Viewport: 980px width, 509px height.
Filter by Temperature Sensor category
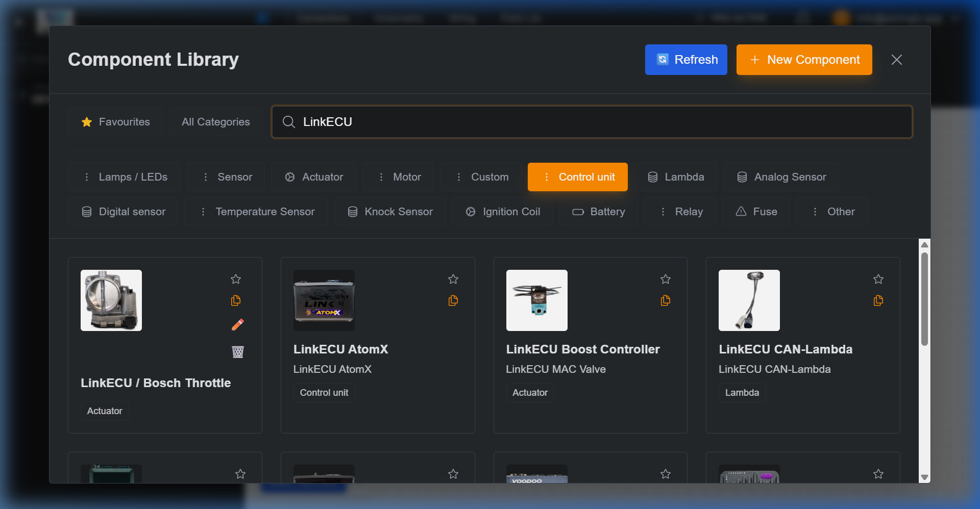tap(256, 212)
